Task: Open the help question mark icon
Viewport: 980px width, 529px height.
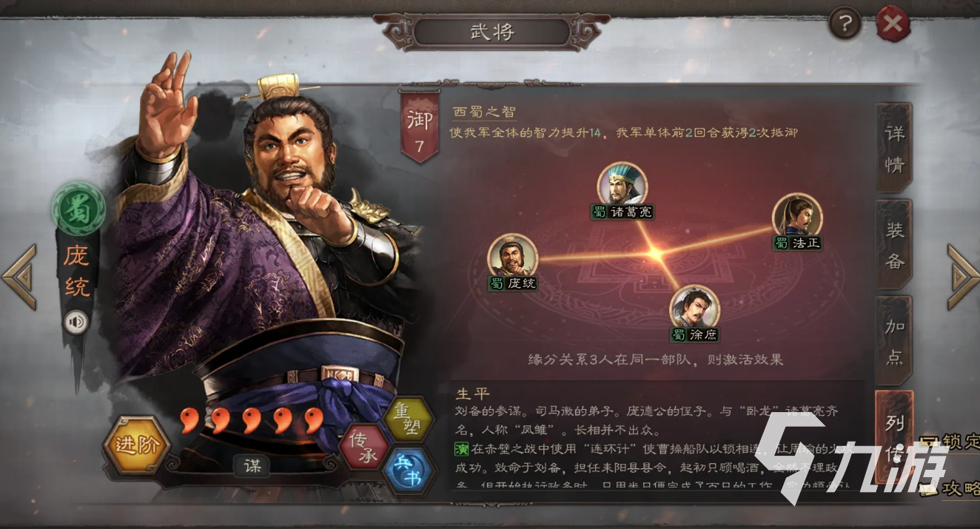Action: coord(845,24)
